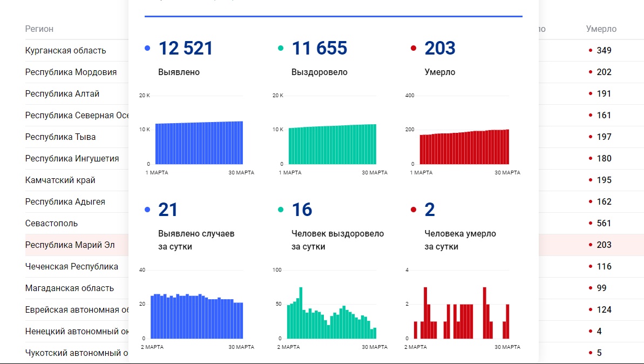Select the Курганская область row

(x=65, y=51)
